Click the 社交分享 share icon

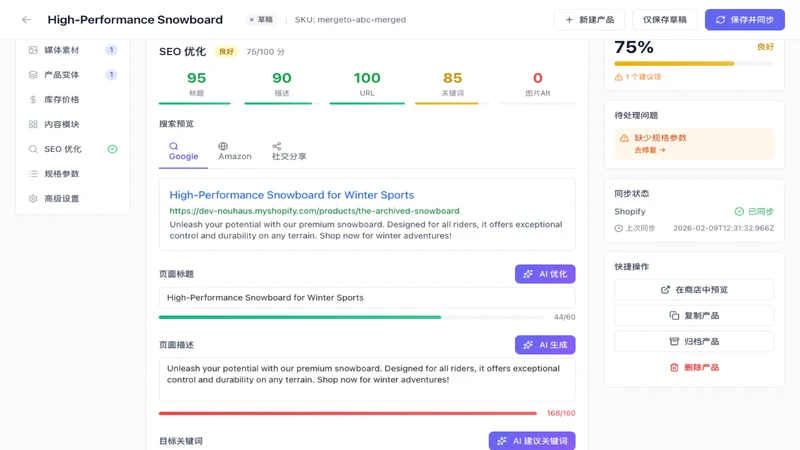(x=277, y=146)
